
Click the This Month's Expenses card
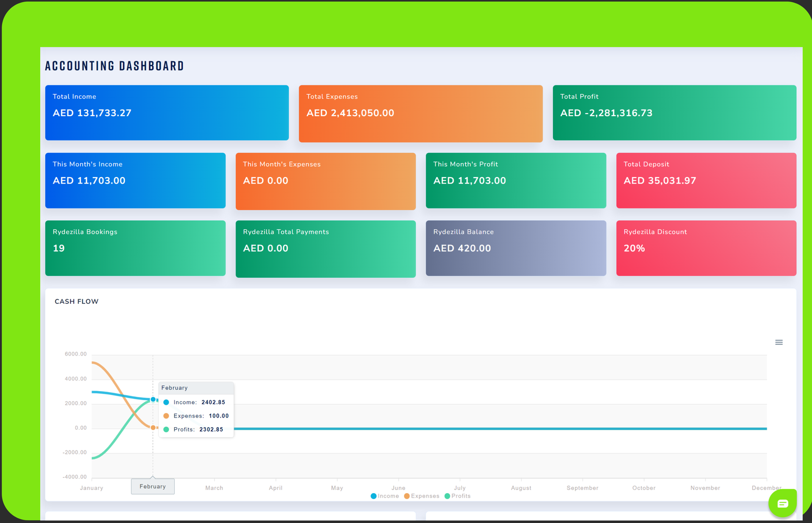click(x=325, y=181)
